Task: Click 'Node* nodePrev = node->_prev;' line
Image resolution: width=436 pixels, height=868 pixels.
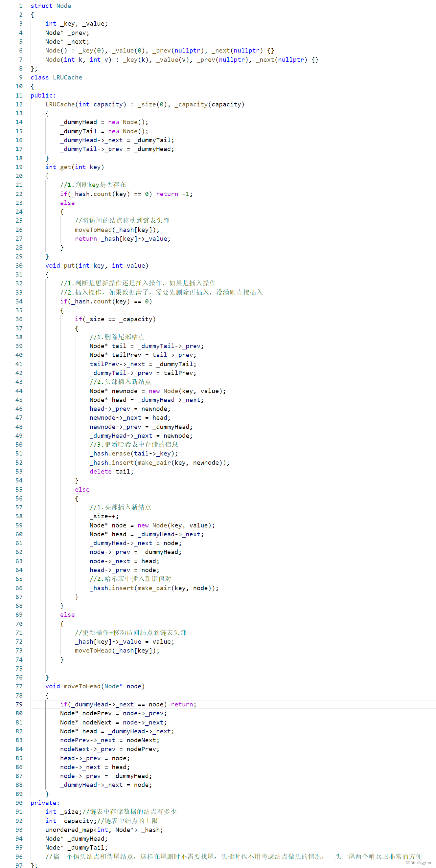Action: click(x=114, y=713)
